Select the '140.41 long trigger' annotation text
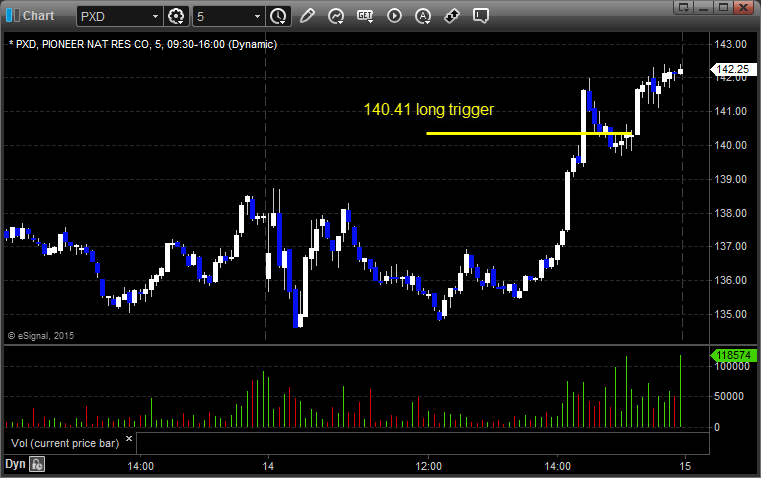This screenshot has width=761, height=478. [429, 110]
